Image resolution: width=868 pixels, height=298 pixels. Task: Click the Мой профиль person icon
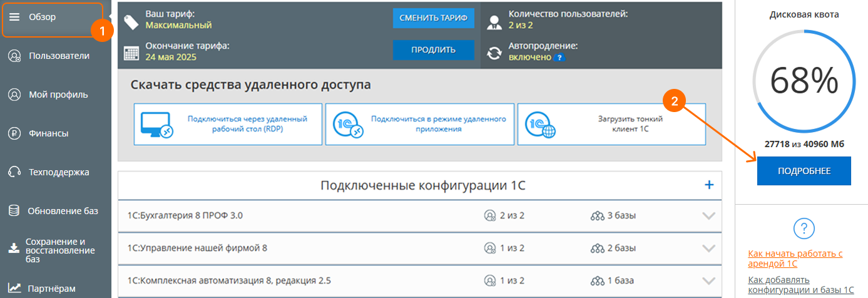click(x=14, y=95)
